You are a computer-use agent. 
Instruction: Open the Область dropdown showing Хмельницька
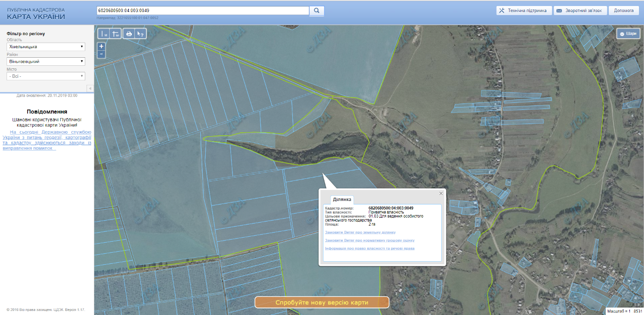pyautogui.click(x=46, y=47)
